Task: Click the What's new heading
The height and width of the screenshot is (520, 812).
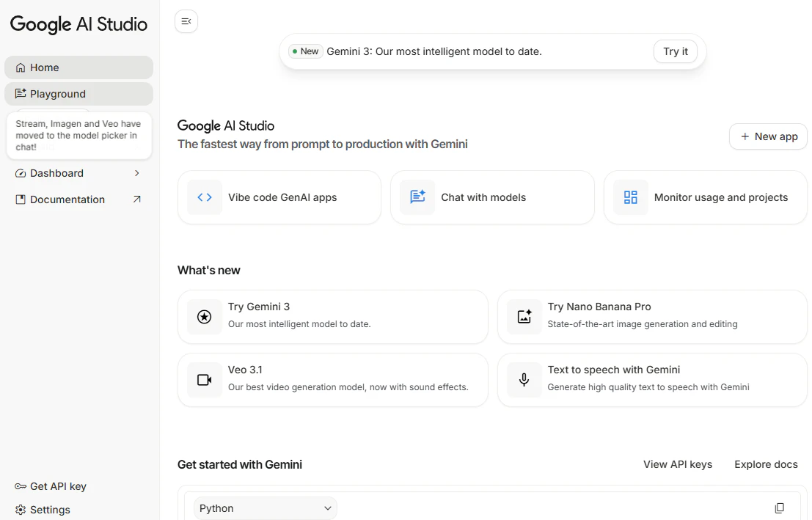Action: coord(209,271)
